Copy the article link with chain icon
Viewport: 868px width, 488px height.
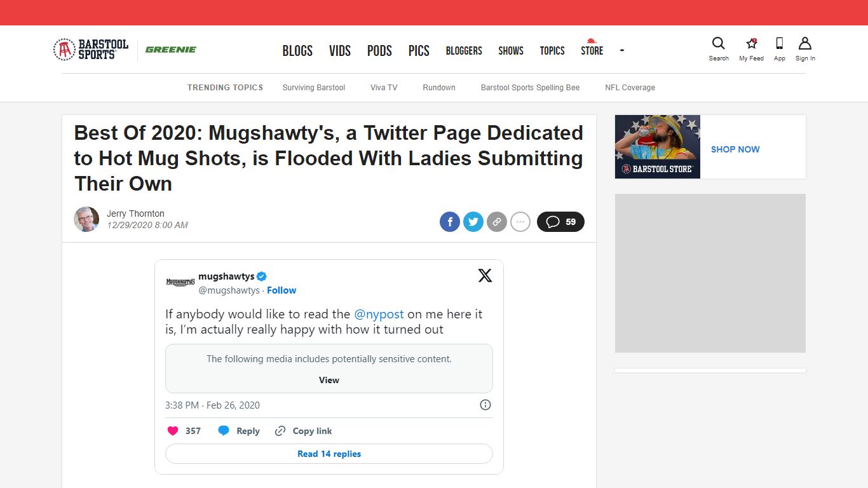pyautogui.click(x=497, y=222)
